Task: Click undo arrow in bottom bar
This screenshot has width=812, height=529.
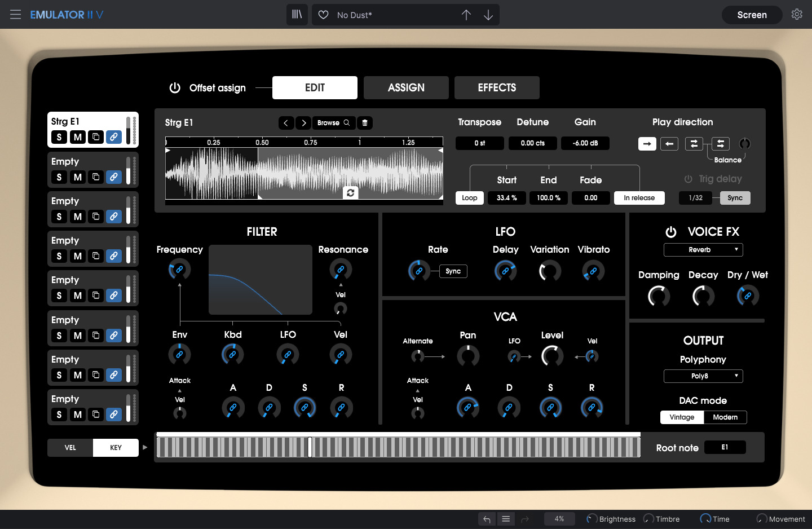Action: pos(487,519)
